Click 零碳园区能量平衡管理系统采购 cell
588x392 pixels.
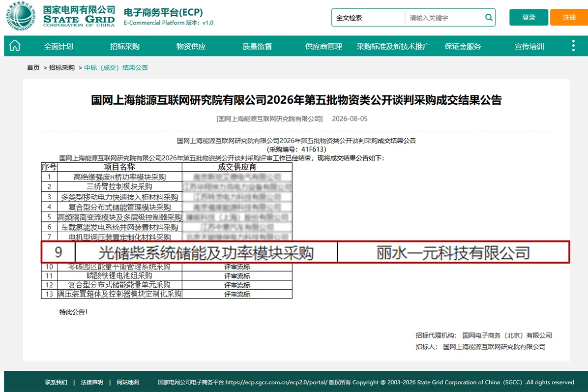click(x=119, y=267)
